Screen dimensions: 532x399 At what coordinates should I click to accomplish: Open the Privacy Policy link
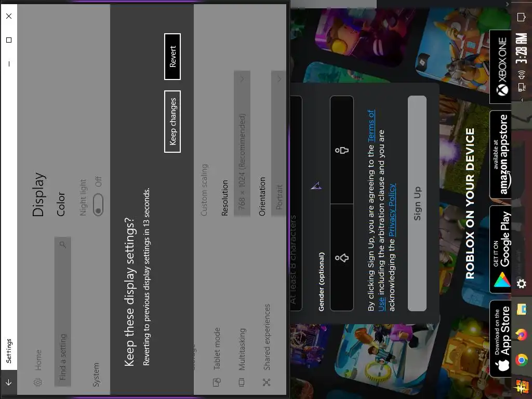(392, 210)
